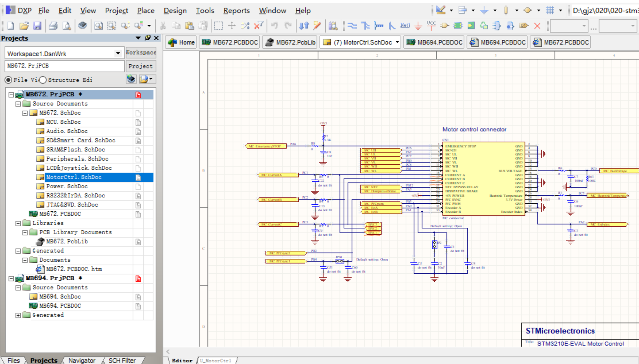This screenshot has width=639, height=364.
Task: Open the Reports menu
Action: (236, 10)
